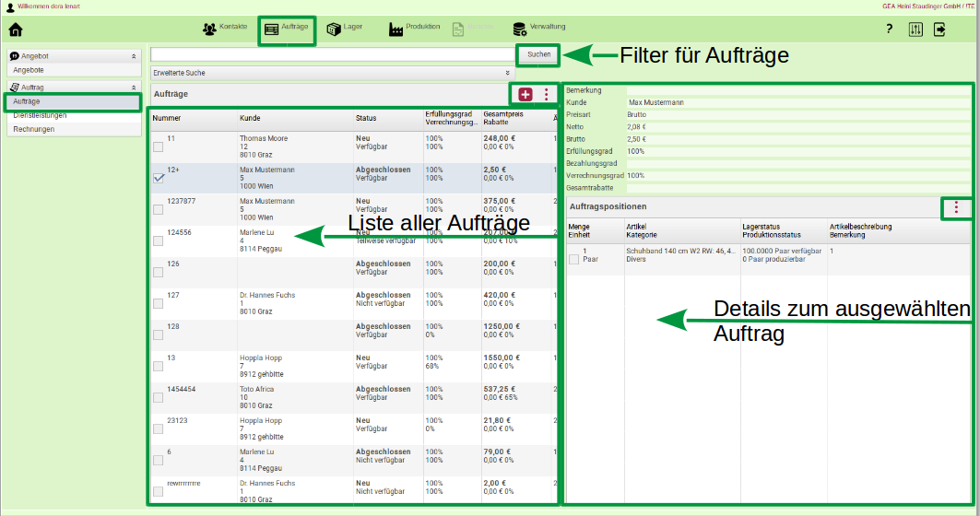Open the Auftragspositionen three-dot menu
980x516 pixels.
(x=956, y=208)
